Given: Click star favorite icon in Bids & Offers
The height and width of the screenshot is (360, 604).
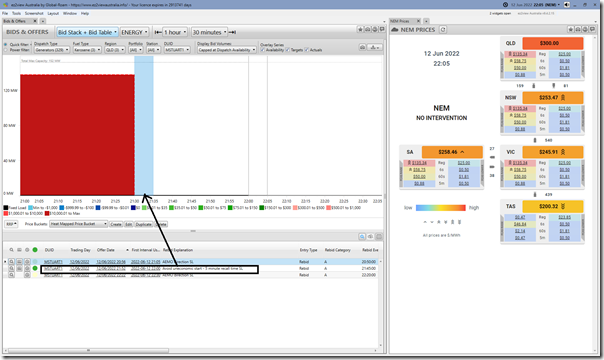Looking at the screenshot, I should click(360, 29).
